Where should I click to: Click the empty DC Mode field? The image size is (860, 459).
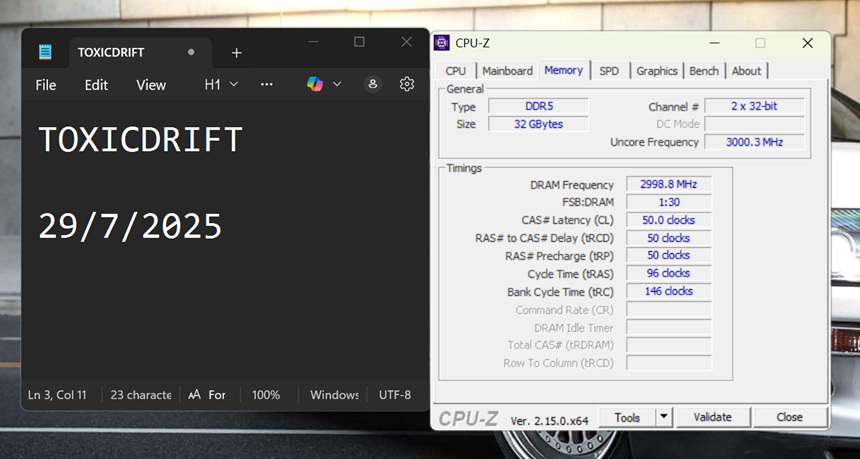pyautogui.click(x=754, y=124)
